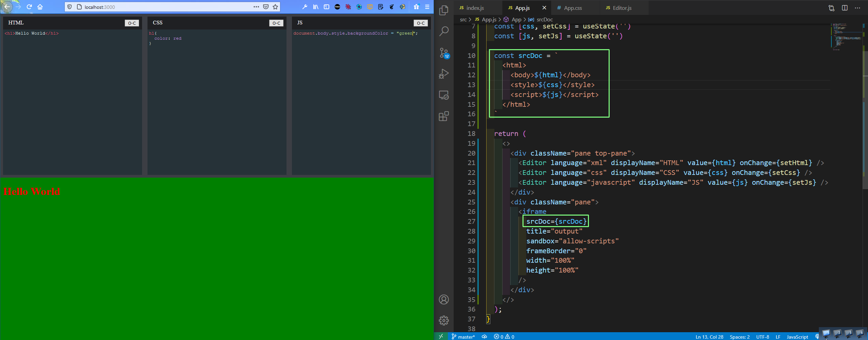Split the editor to the right
The image size is (868, 340).
click(x=845, y=8)
